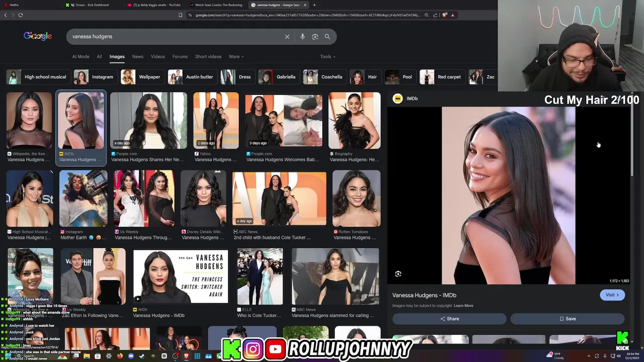
Task: Open AI Mode search tab
Action: tap(80, 57)
